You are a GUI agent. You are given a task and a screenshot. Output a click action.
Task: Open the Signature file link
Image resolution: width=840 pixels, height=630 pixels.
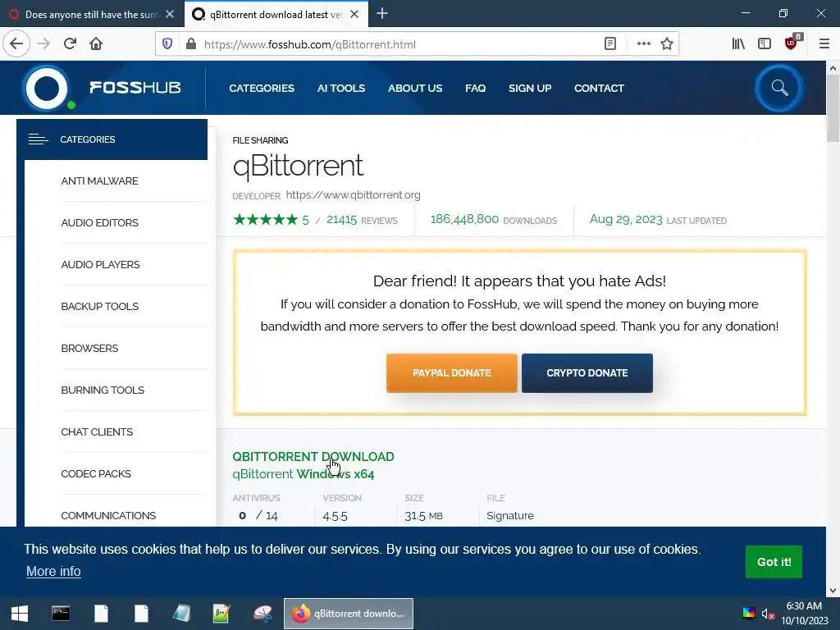coord(510,515)
